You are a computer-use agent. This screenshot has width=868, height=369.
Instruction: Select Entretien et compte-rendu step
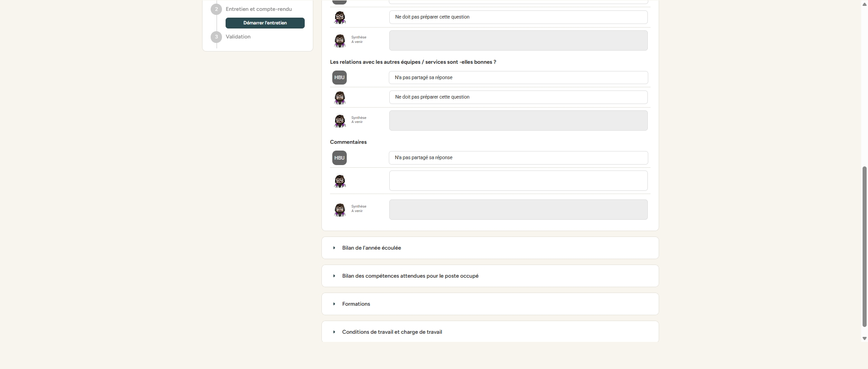click(259, 9)
